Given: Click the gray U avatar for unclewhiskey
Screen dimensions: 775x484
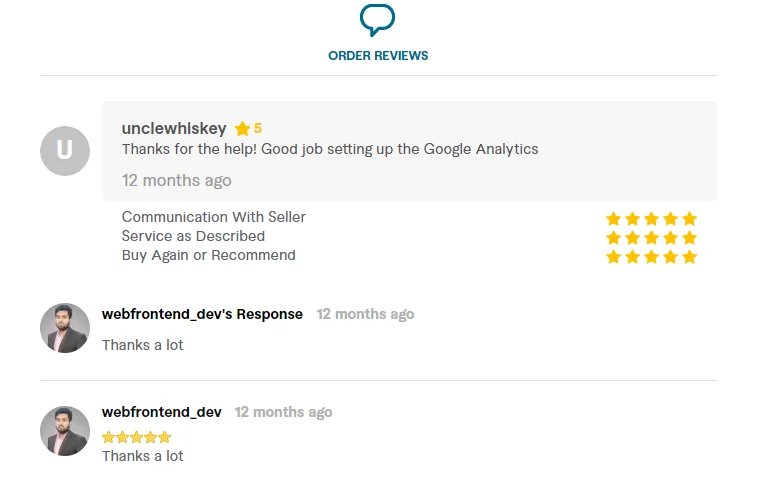Looking at the screenshot, I should [x=65, y=151].
